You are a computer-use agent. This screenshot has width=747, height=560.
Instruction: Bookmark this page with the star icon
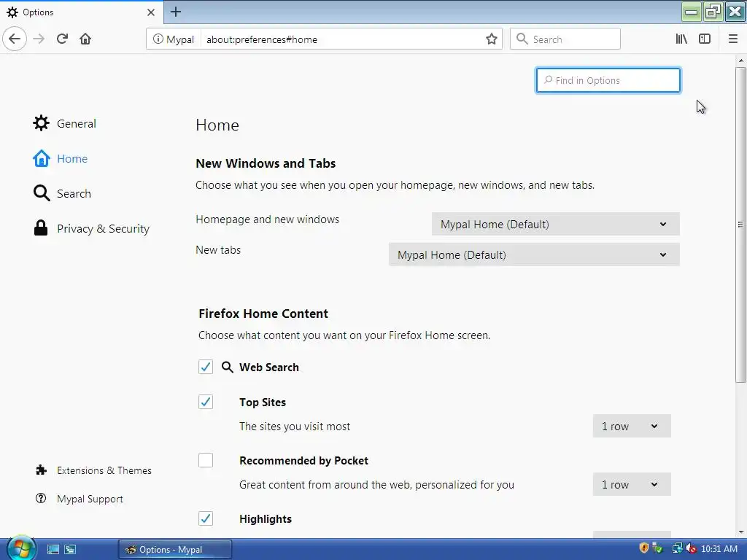point(492,39)
